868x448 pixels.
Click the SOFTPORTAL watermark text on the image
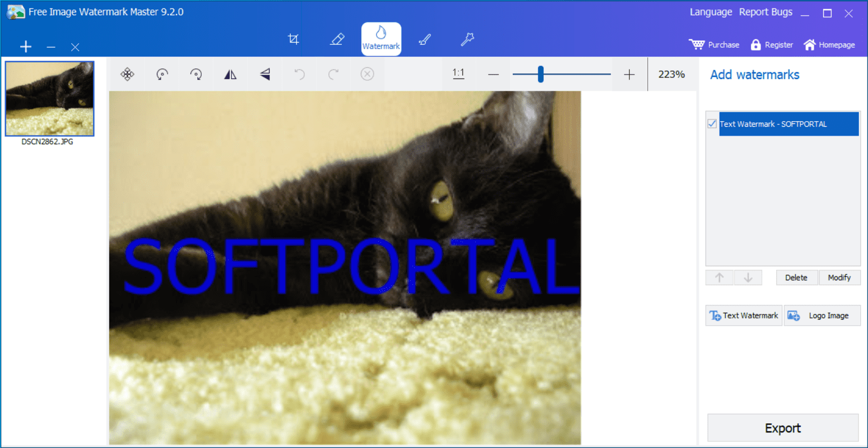(351, 267)
